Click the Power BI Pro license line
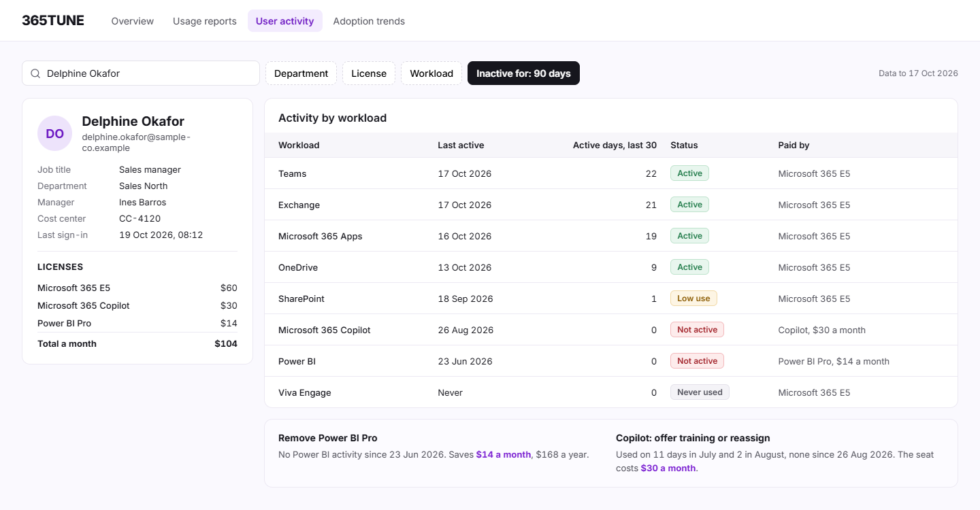 (137, 323)
